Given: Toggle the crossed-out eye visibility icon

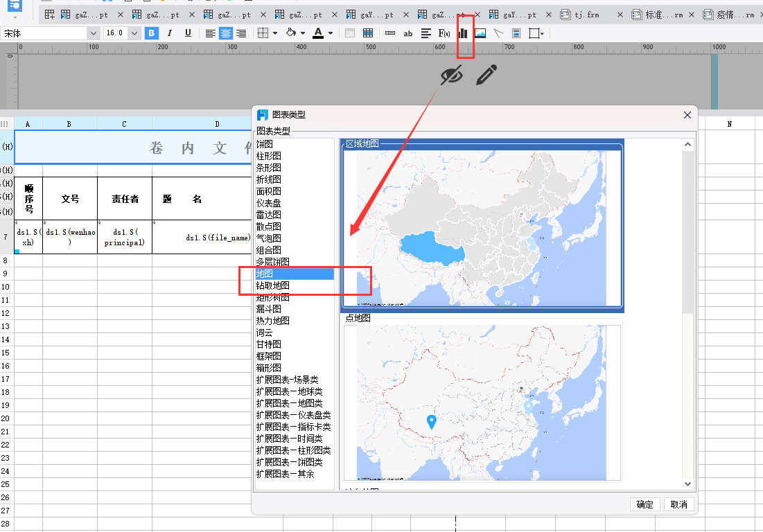Looking at the screenshot, I should (x=451, y=75).
